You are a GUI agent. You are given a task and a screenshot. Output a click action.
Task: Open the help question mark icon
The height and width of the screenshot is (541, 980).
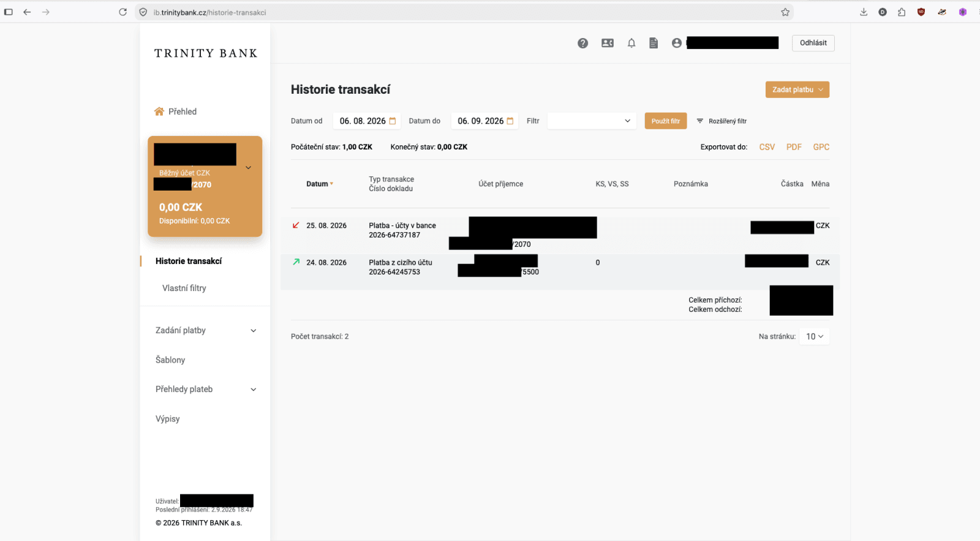582,43
